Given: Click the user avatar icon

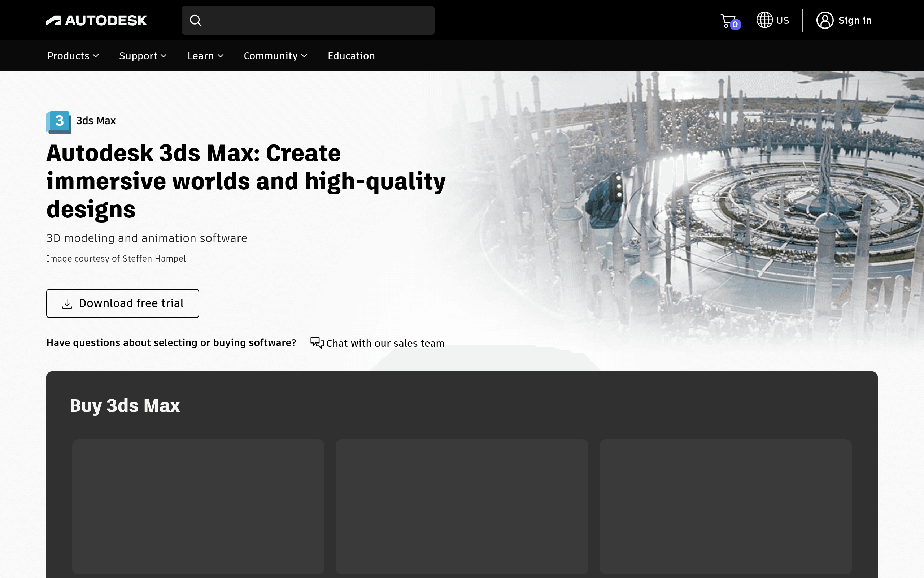Looking at the screenshot, I should [x=825, y=20].
